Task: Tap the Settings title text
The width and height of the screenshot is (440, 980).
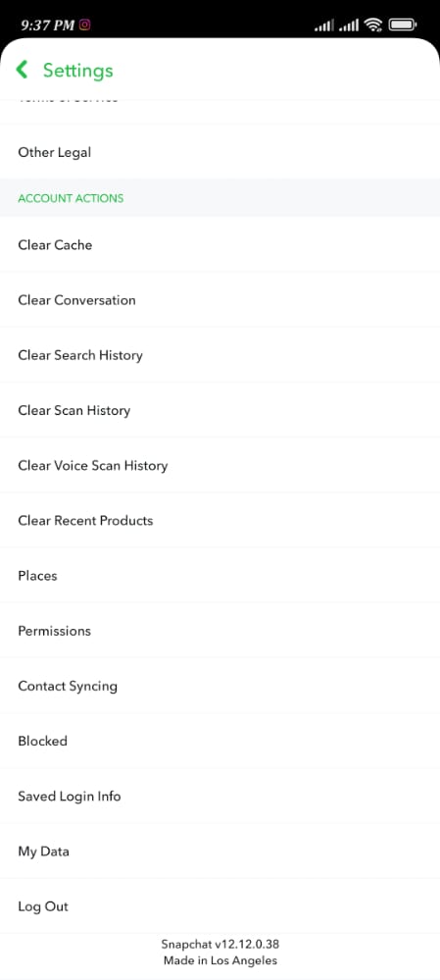Action: tap(78, 70)
